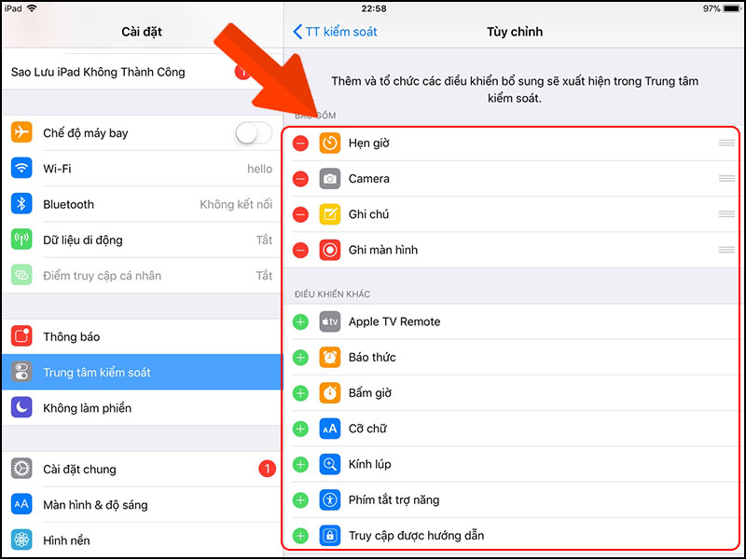746x560 pixels.
Task: Add Báo thức control with plus icon
Action: pos(300,358)
